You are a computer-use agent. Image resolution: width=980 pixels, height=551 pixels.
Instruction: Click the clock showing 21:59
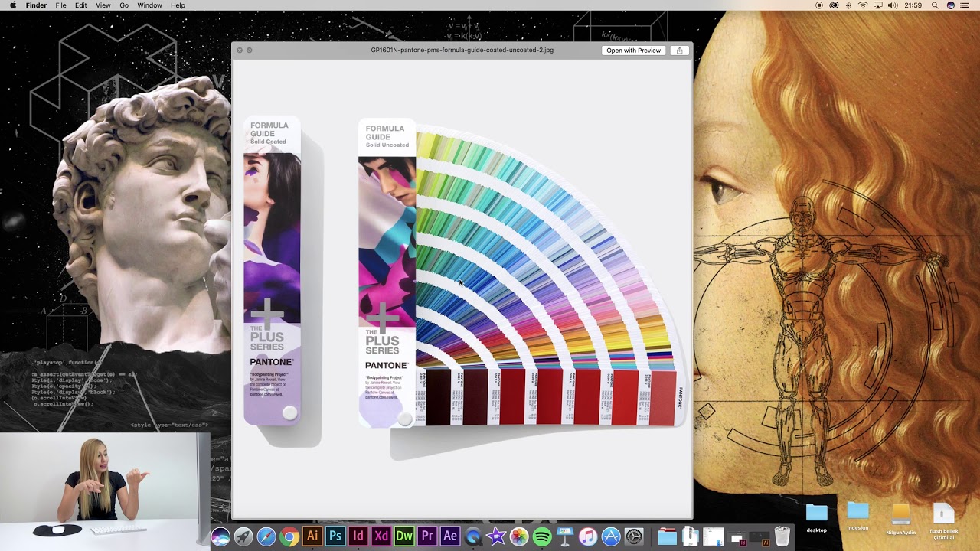click(x=913, y=5)
